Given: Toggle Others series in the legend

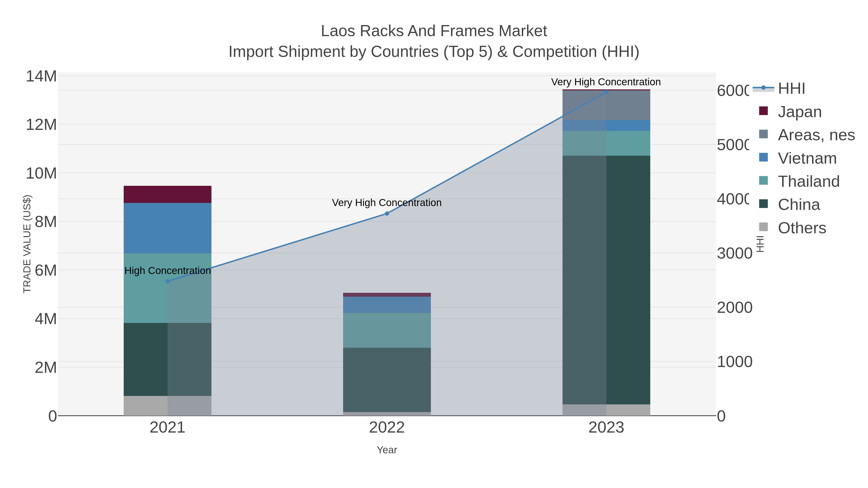Looking at the screenshot, I should tap(792, 228).
